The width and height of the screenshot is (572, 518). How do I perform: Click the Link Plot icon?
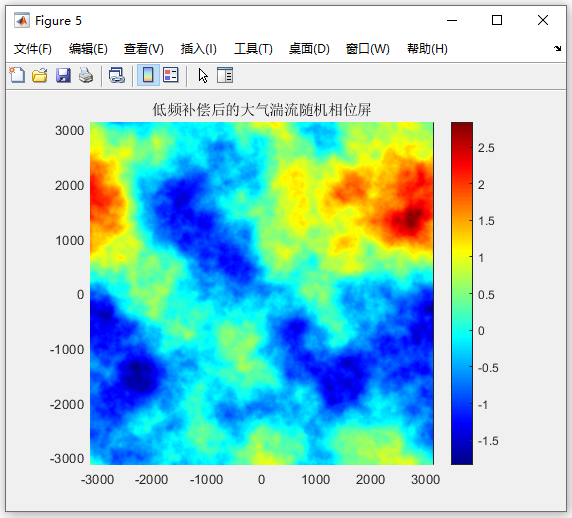click(117, 76)
